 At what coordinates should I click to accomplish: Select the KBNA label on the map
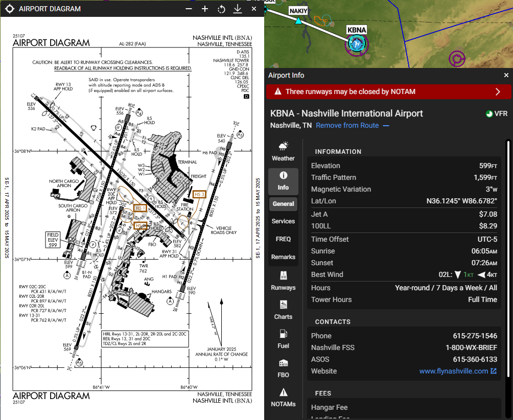(x=357, y=30)
